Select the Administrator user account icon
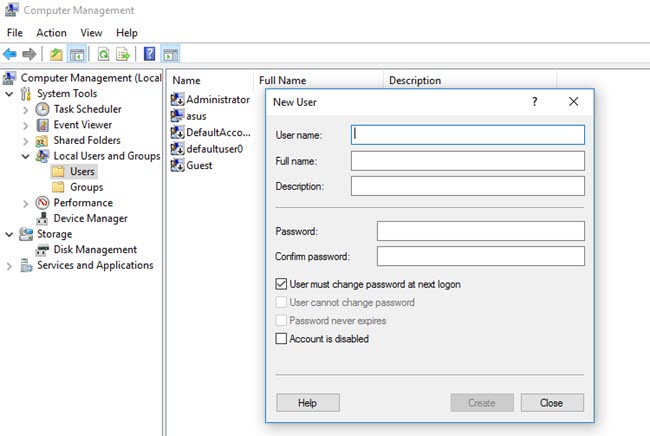650x436 pixels. [x=178, y=100]
